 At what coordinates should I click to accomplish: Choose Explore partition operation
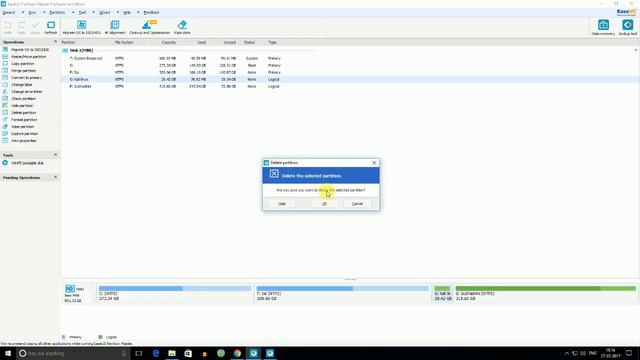click(x=20, y=133)
